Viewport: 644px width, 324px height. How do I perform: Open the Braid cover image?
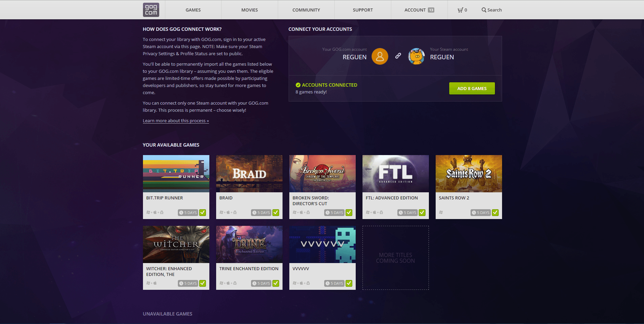pos(249,174)
